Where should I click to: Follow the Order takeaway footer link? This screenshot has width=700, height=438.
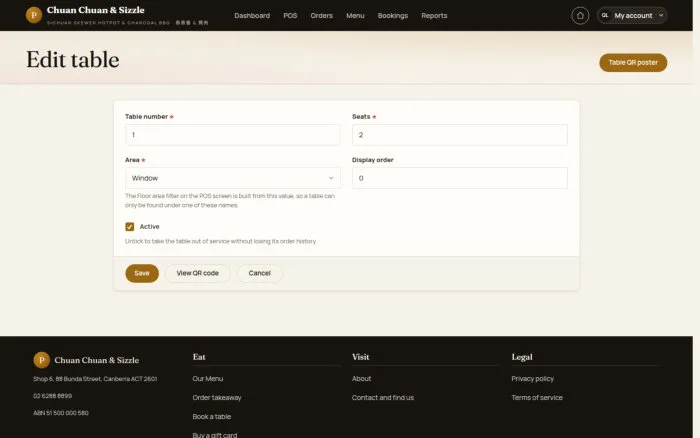click(x=217, y=397)
